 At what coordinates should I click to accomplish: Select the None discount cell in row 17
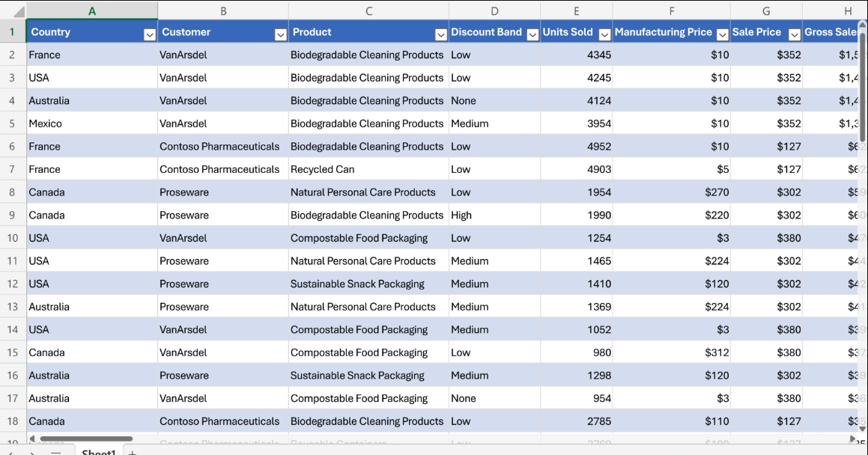494,398
